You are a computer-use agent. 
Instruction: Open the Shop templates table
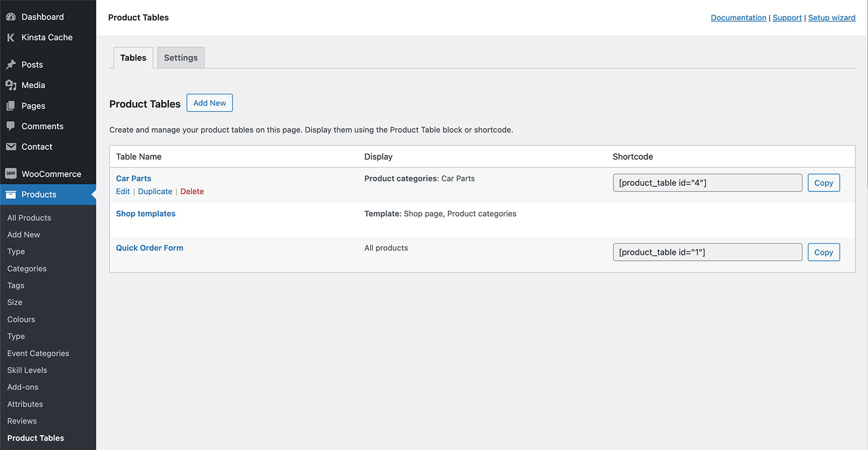146,214
